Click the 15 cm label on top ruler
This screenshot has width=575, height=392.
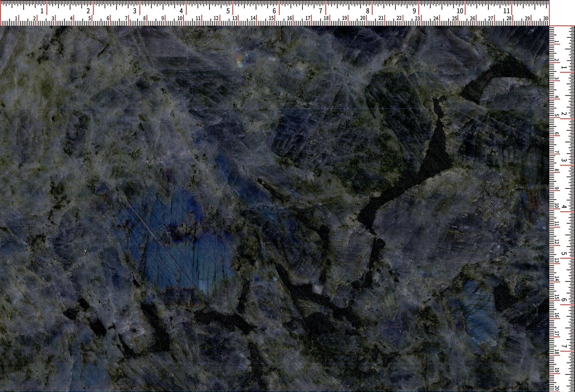pos(271,19)
